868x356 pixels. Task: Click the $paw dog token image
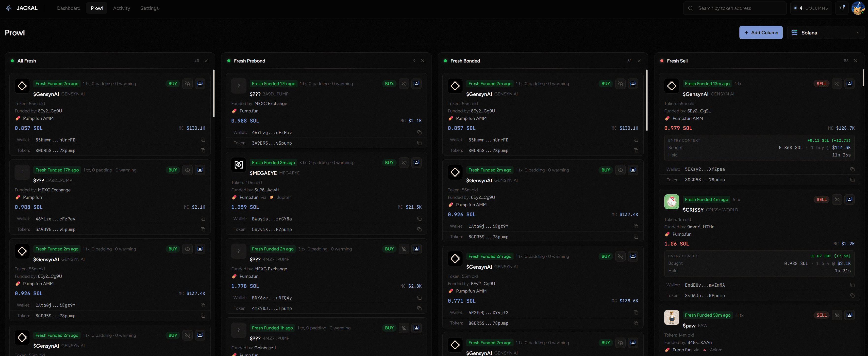pyautogui.click(x=671, y=317)
